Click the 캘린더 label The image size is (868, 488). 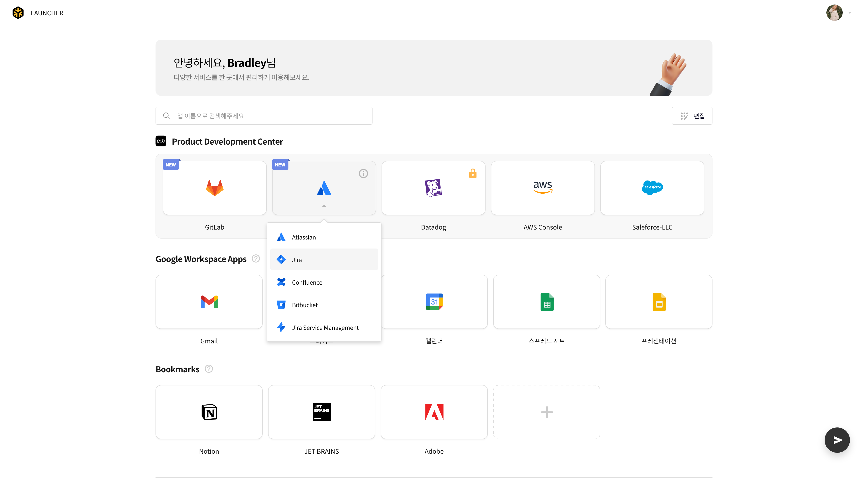(x=434, y=341)
